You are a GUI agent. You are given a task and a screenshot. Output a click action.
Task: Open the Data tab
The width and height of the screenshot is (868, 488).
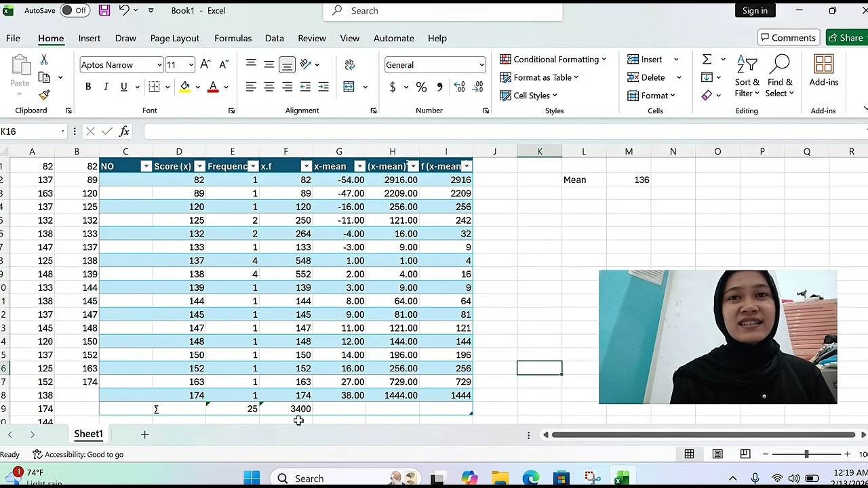tap(274, 38)
